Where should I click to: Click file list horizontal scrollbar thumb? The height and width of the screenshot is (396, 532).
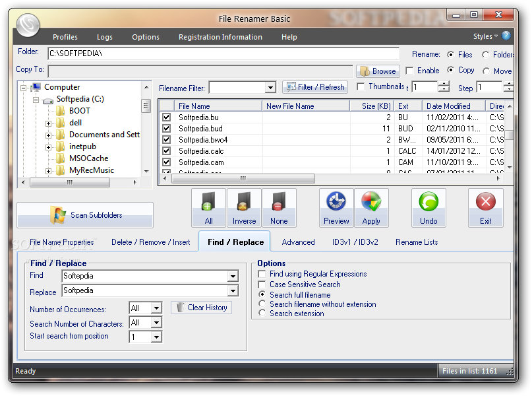243,178
